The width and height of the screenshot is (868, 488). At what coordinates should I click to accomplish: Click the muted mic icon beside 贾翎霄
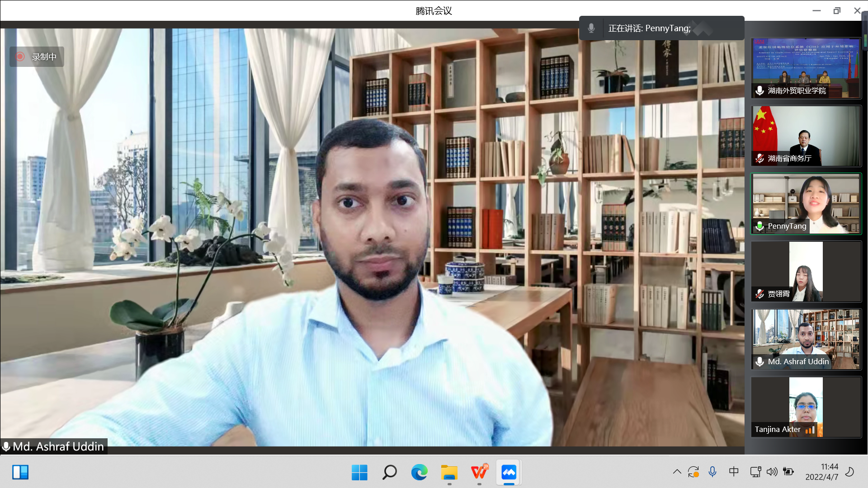coord(759,294)
